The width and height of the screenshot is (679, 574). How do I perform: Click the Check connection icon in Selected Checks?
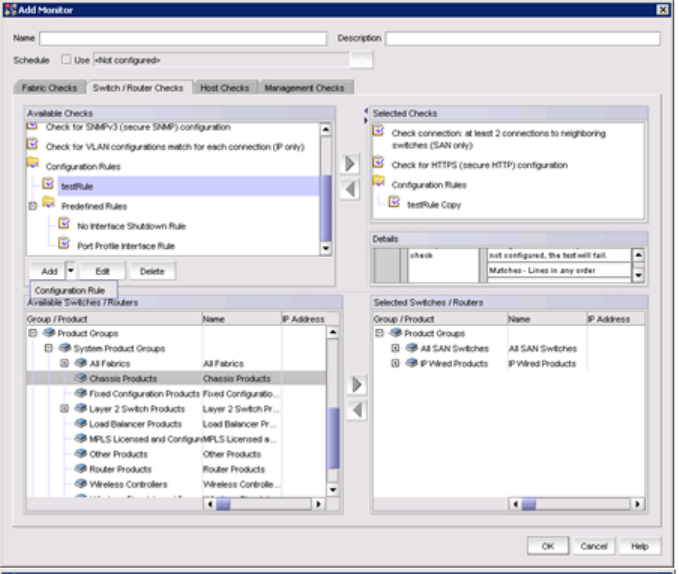[x=378, y=130]
